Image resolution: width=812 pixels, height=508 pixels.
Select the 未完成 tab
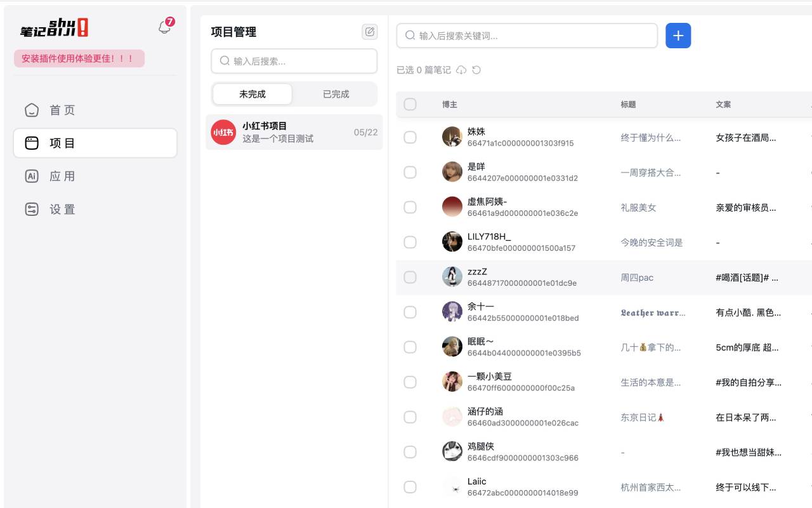click(x=252, y=93)
